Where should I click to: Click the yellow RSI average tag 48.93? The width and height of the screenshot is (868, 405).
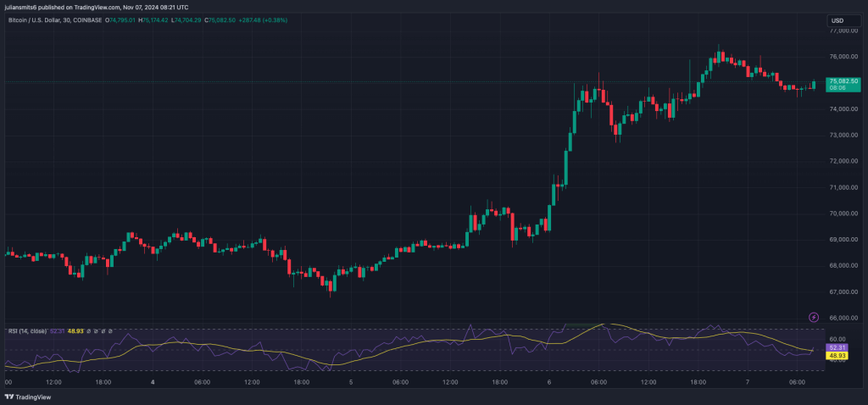[x=837, y=356]
